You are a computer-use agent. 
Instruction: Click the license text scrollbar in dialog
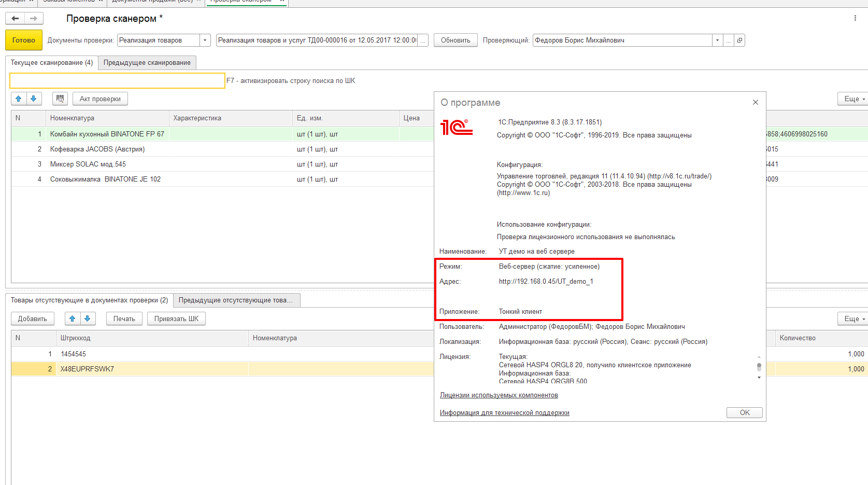pos(759,367)
